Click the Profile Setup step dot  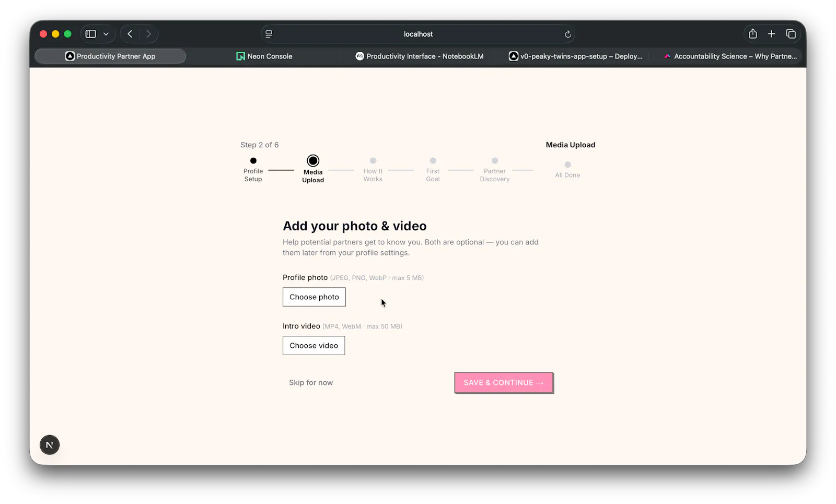tap(253, 161)
